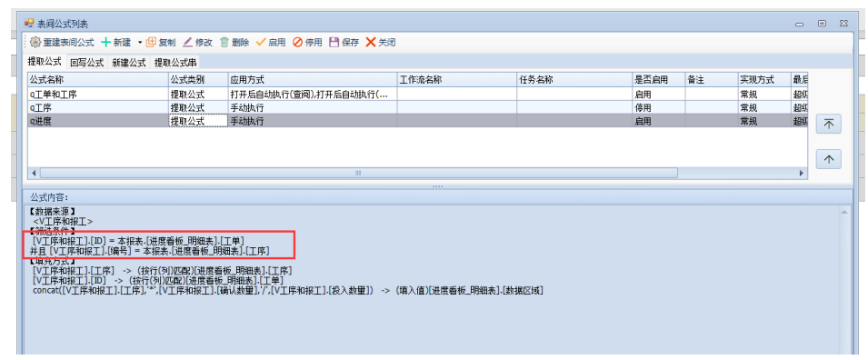Click 打开后自动执行 application method cell
This screenshot has height=360, width=868.
point(313,95)
